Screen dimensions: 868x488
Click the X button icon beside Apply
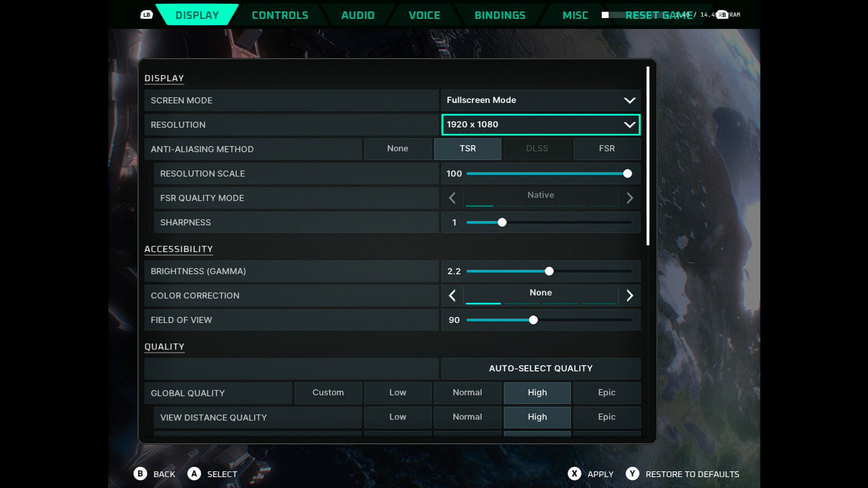point(574,474)
